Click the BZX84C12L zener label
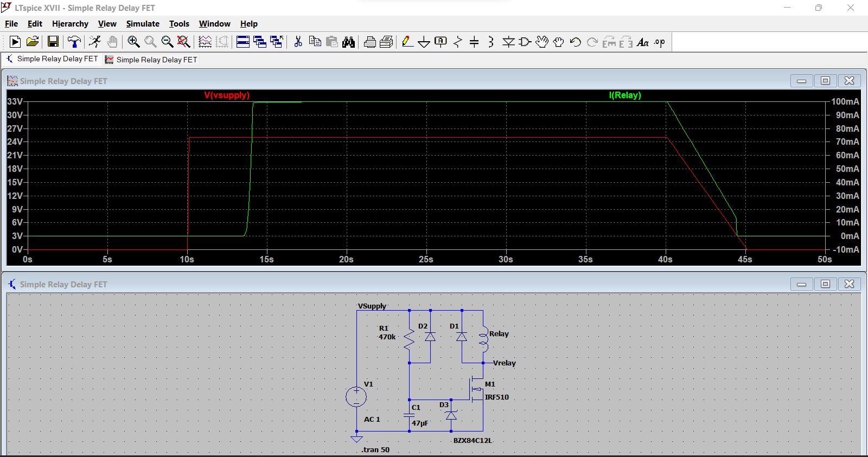This screenshot has height=457, width=868. pyautogui.click(x=473, y=440)
